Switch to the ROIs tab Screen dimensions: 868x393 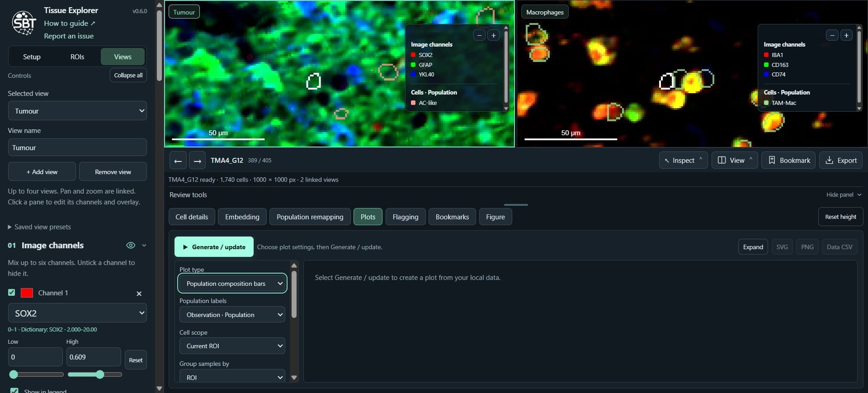(x=77, y=57)
